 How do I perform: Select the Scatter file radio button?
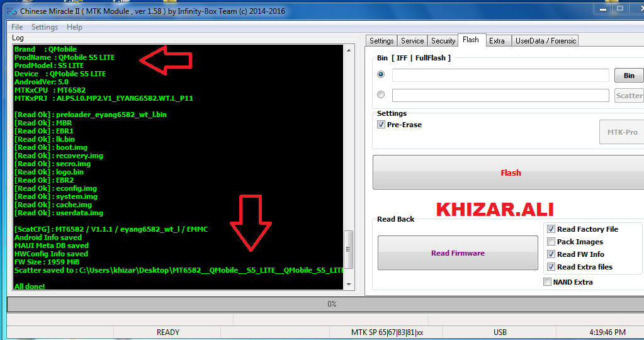coord(381,94)
